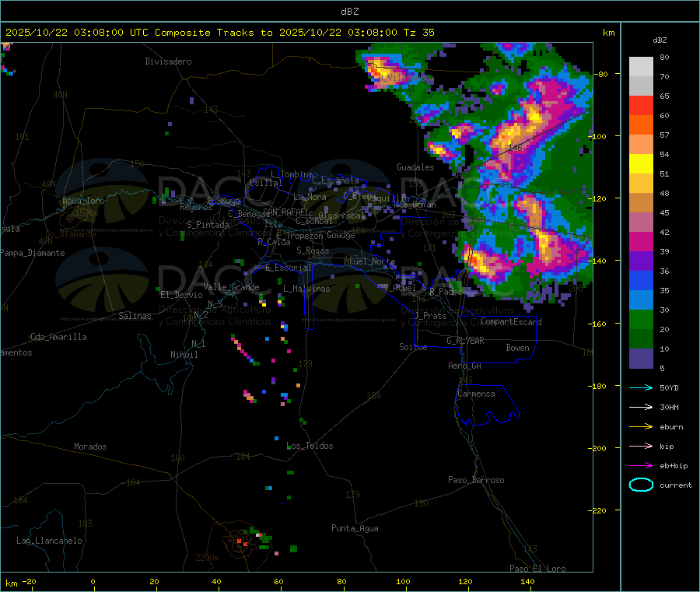Pick the light grey 70–80 dBZ swatch
700x592 pixels.
point(641,67)
